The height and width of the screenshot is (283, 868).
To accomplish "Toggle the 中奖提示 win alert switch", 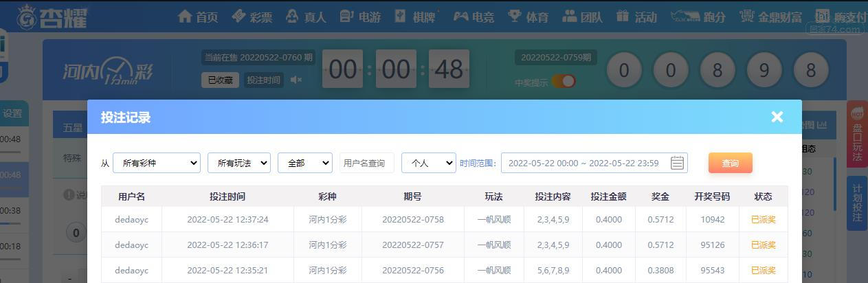I will [564, 82].
